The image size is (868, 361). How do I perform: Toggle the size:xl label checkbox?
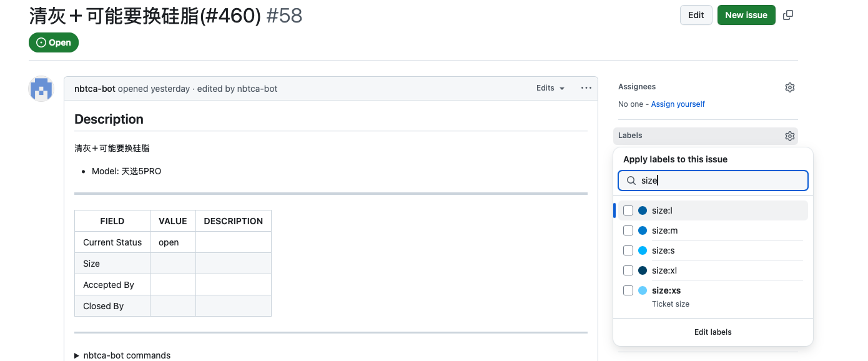(628, 270)
